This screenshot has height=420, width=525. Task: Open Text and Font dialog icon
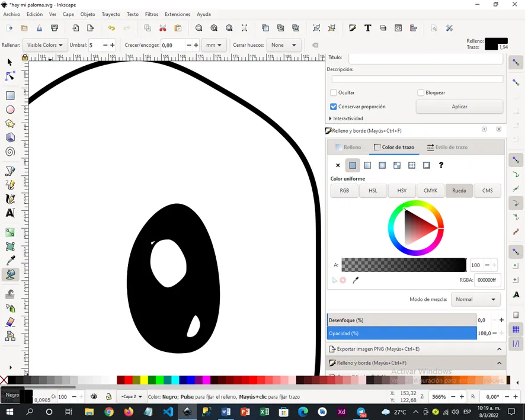[367, 28]
